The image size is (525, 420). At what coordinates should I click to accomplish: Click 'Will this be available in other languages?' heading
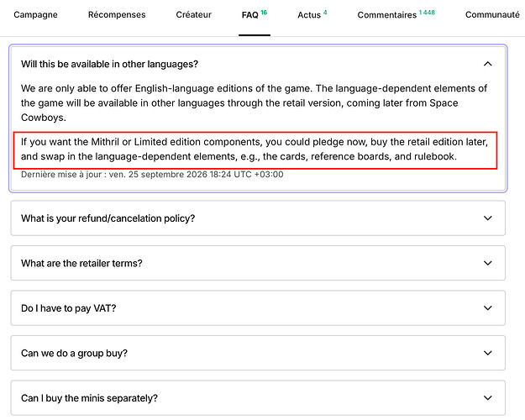tap(109, 64)
